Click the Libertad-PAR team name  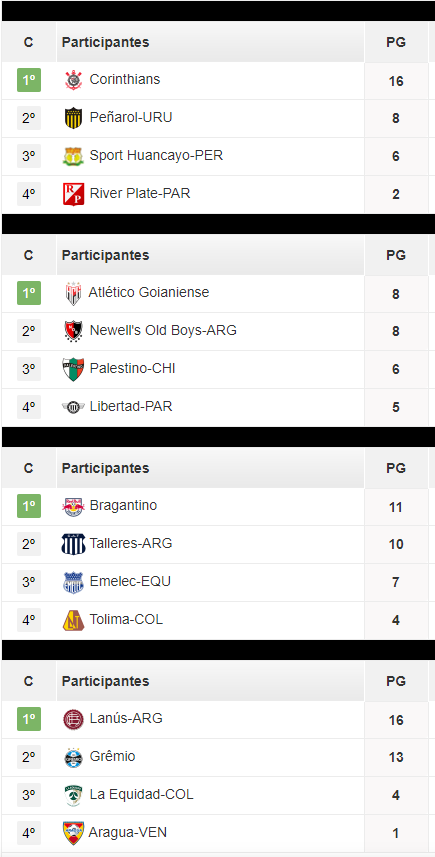click(131, 407)
